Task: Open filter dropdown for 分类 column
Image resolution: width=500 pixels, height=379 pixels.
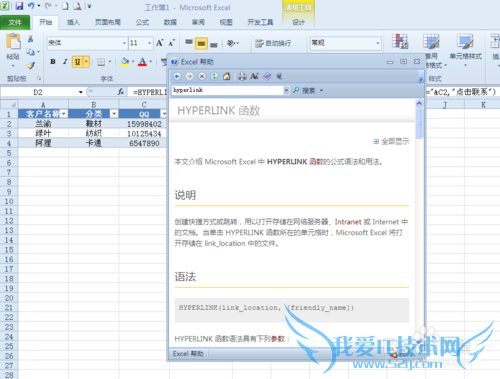Action: point(114,114)
